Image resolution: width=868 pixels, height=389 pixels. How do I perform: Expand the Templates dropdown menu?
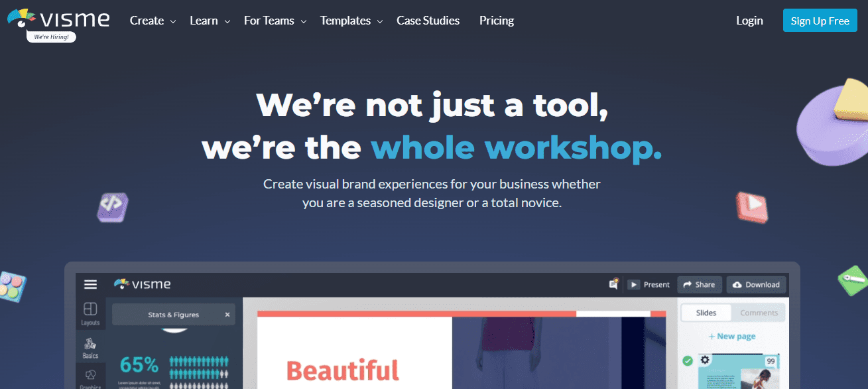351,21
